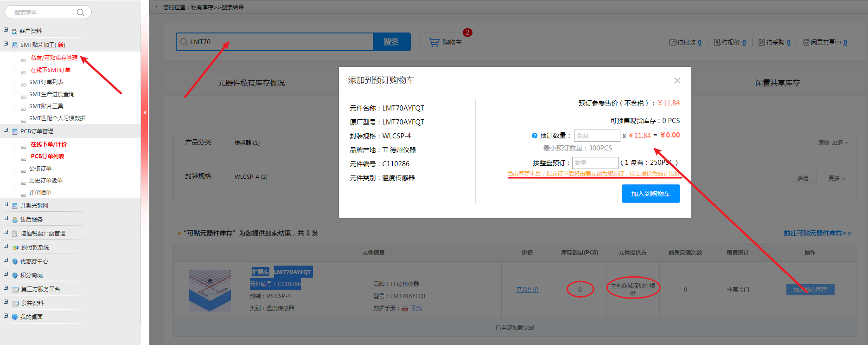Open PCB订单列表 in the sidebar
868x345 pixels.
[47, 156]
